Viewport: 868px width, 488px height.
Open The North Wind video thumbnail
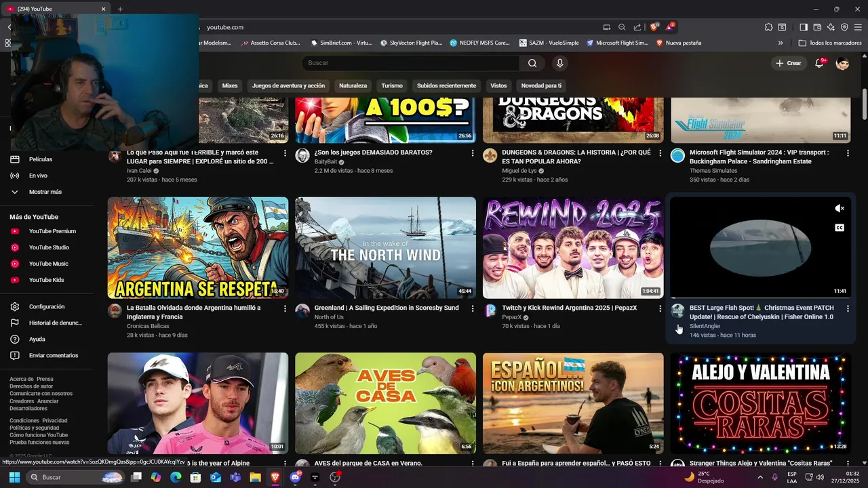pyautogui.click(x=385, y=248)
